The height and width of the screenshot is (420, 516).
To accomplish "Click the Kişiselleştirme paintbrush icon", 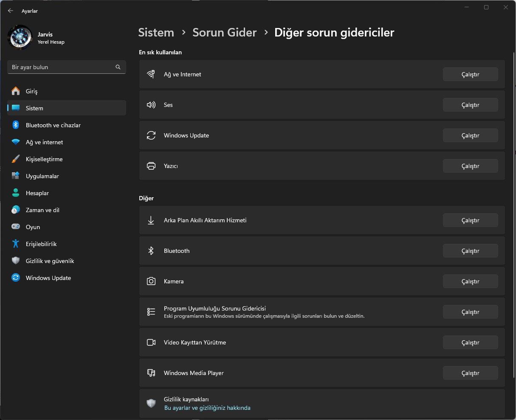I will click(16, 159).
